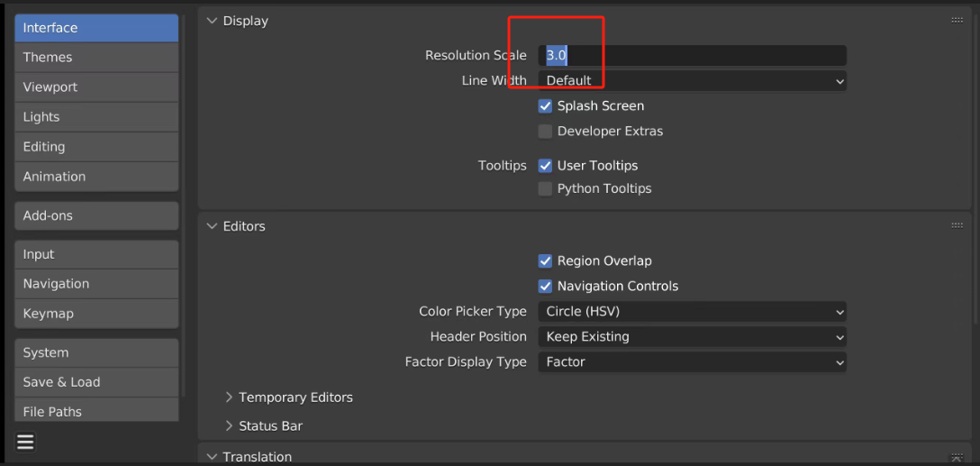The image size is (980, 466).
Task: Click the Factor Display Type label
Action: click(x=466, y=361)
